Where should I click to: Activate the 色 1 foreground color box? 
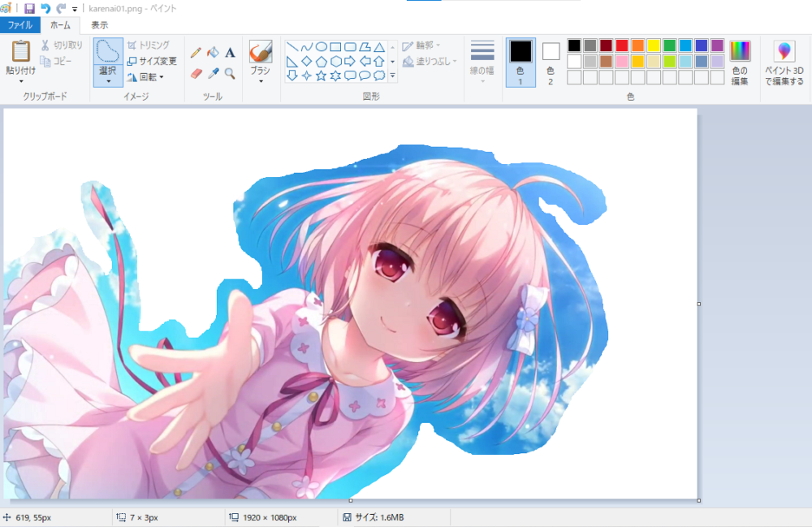tap(520, 63)
